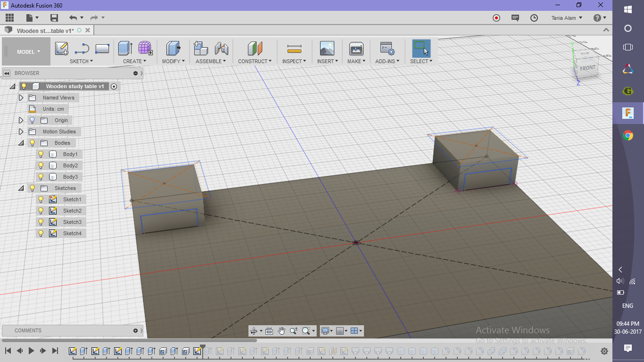This screenshot has height=362, width=644.
Task: Expand the Named Views folder
Action: pyautogui.click(x=21, y=98)
